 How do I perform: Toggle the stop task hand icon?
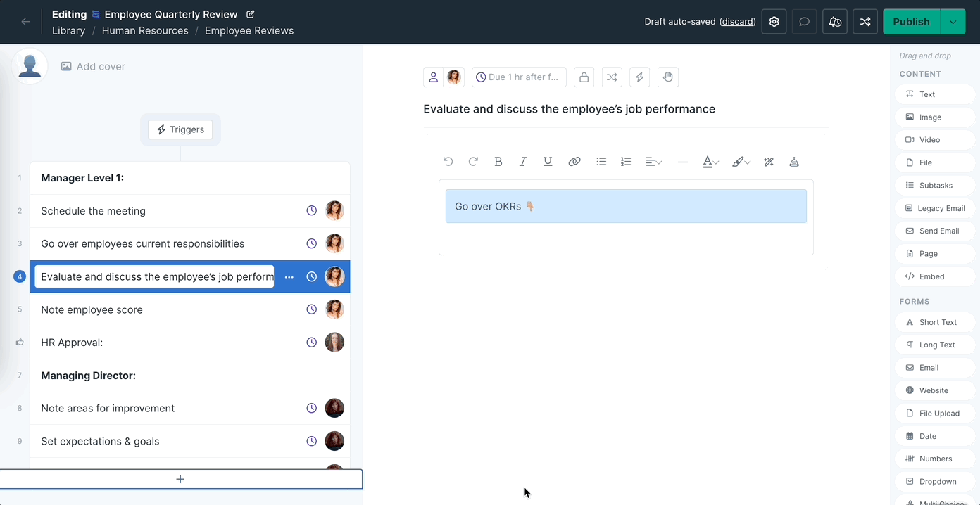[668, 77]
